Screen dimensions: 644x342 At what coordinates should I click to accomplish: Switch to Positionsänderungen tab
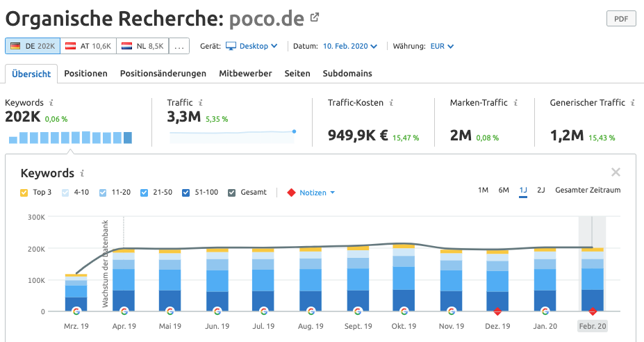point(163,74)
